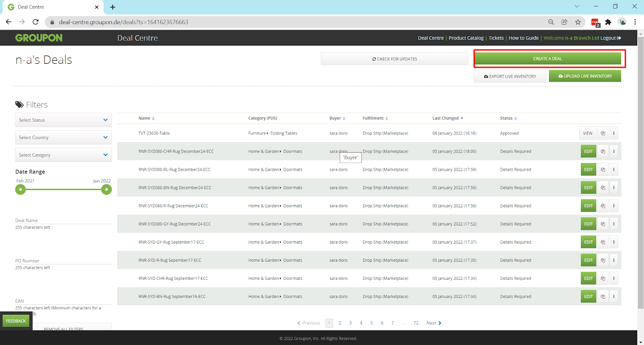This screenshot has width=644, height=345.
Task: Click Check for Updates
Action: click(x=394, y=59)
